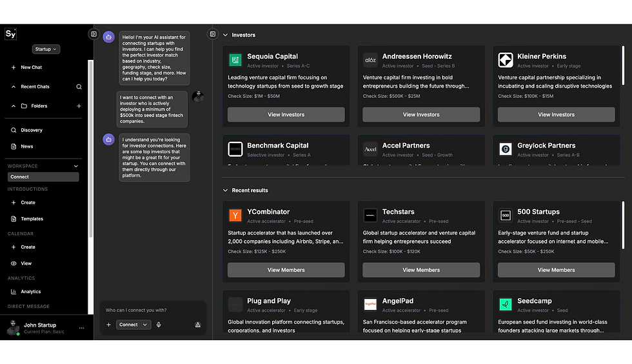
Task: Open the Discovery page
Action: pyautogui.click(x=26, y=130)
